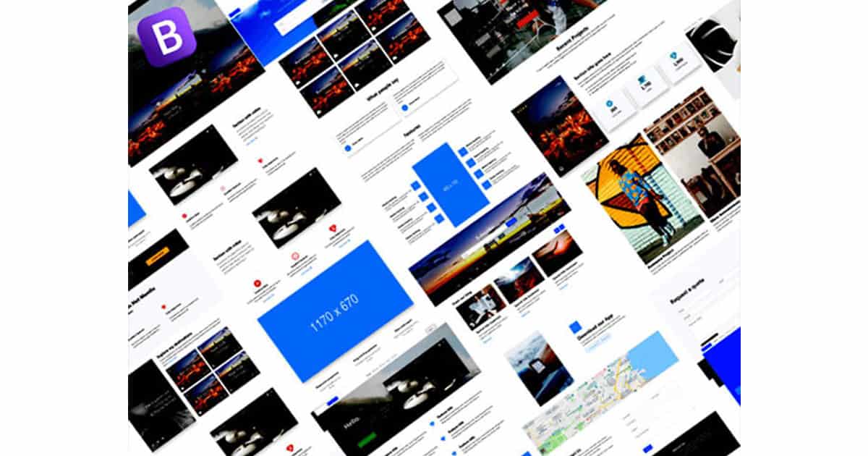Click the middle white stat card with blue icon
868x456 pixels.
[646, 86]
